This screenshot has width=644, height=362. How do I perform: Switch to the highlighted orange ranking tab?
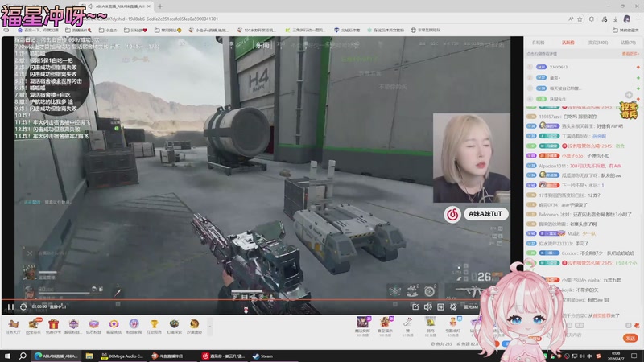coord(568,43)
